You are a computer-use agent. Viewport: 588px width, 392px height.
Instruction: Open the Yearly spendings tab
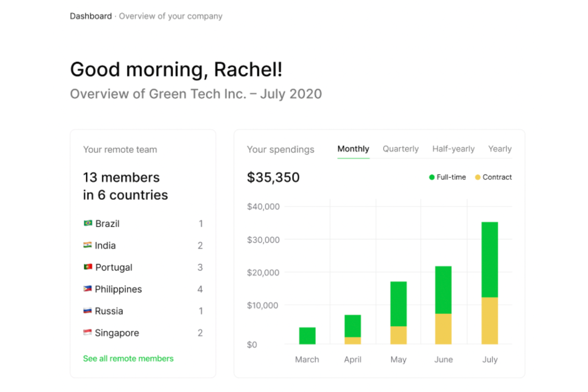coord(500,149)
